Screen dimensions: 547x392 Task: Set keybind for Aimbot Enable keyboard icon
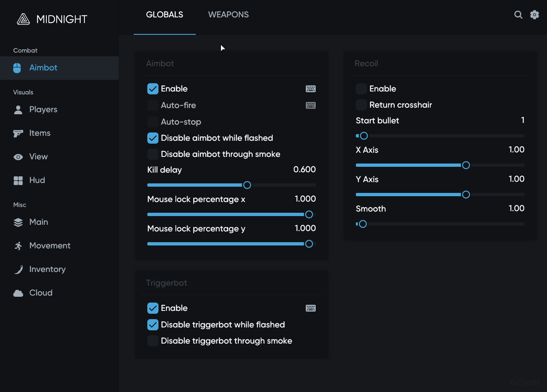click(x=310, y=89)
